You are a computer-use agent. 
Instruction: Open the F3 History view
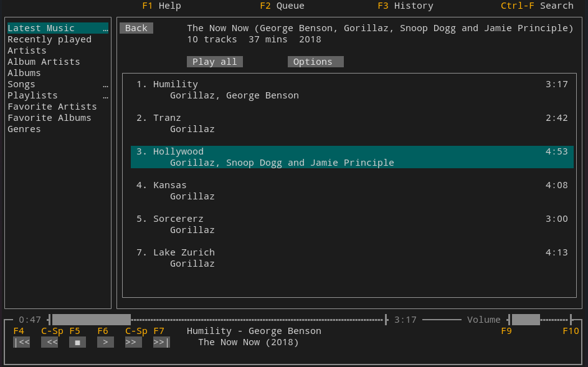tap(405, 6)
